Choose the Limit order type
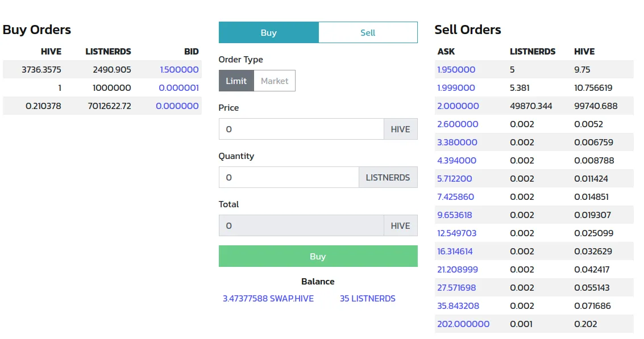The width and height of the screenshot is (644, 339). tap(236, 81)
